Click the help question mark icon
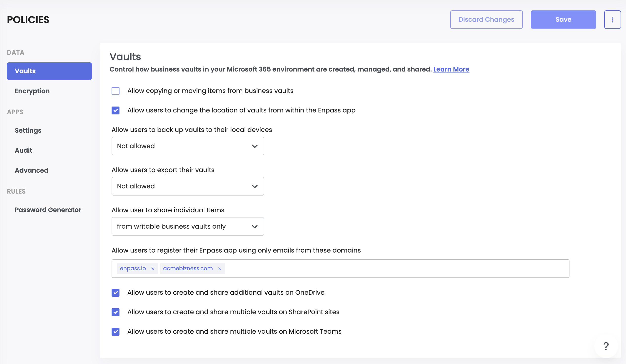This screenshot has height=364, width=626. tap(606, 346)
